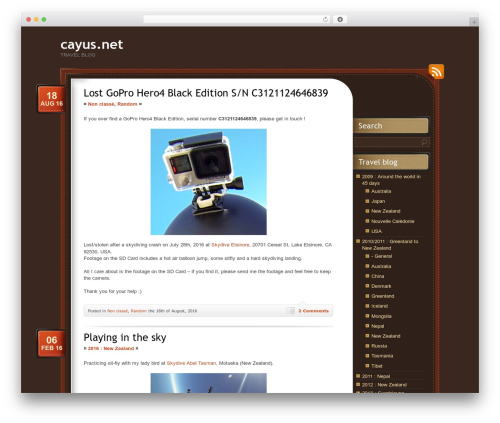Click the search magnifier icon in sidebar

pos(424,142)
